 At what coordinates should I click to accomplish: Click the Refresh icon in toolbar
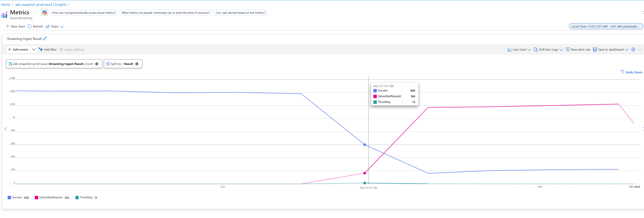point(29,27)
